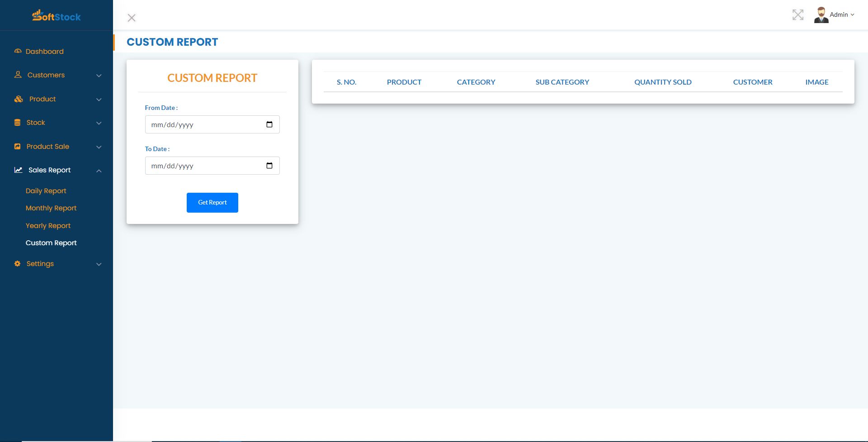868x442 pixels.
Task: Click the Sales Report chart icon
Action: (x=18, y=170)
